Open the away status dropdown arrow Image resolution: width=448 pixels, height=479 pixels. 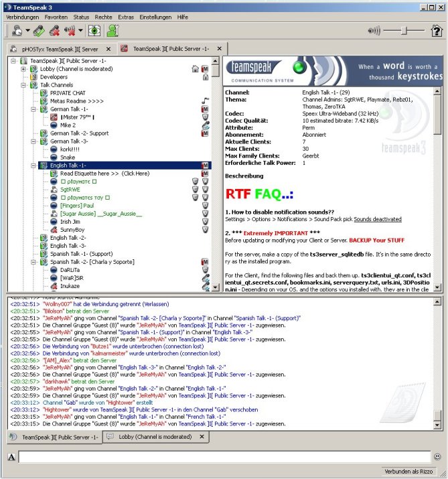point(27,31)
